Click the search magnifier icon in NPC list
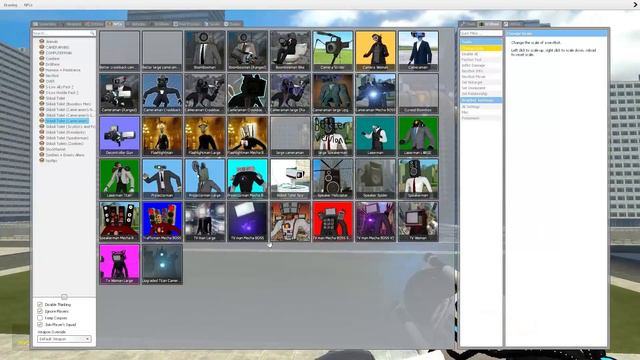Viewport: 640px width, 360px height. (x=93, y=33)
